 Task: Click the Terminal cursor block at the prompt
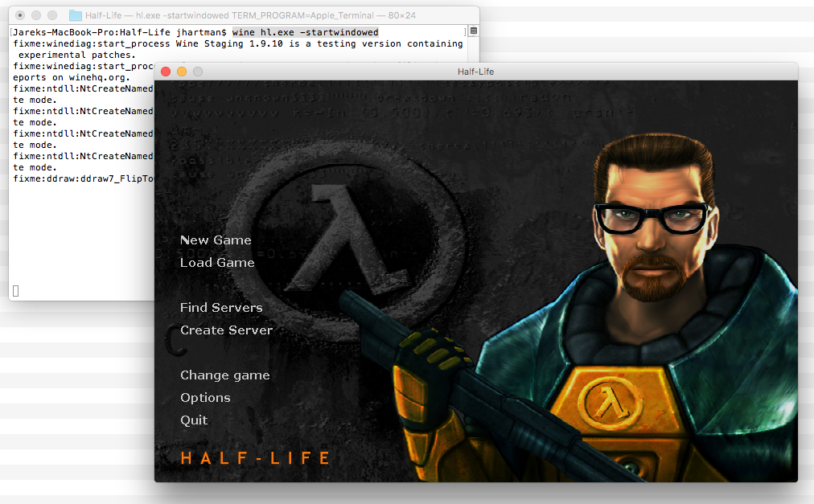coord(16,291)
